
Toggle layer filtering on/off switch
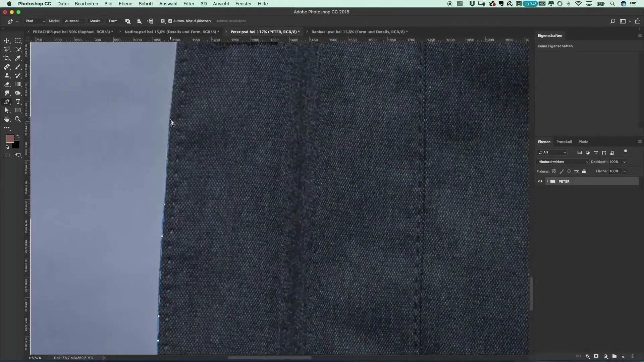point(625,153)
